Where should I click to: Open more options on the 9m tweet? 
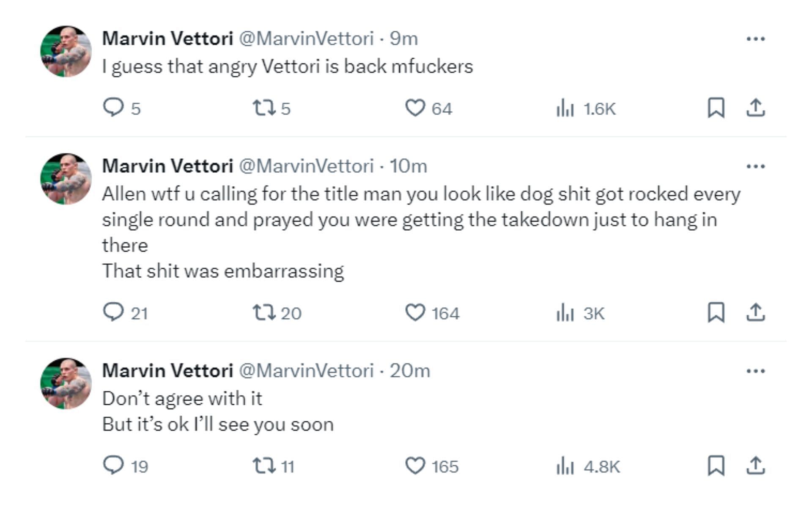coord(756,39)
